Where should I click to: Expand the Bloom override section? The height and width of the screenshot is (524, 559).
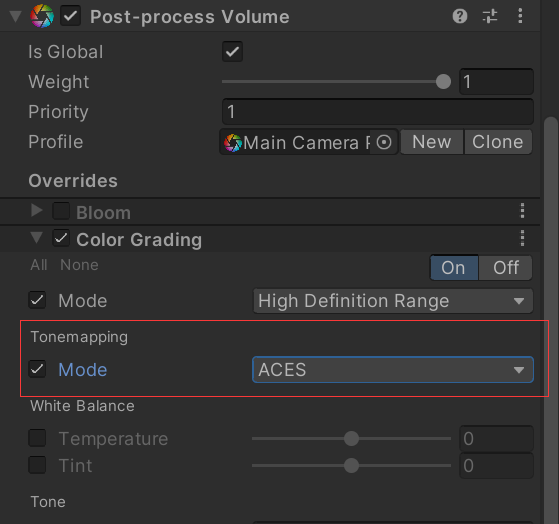tap(36, 211)
